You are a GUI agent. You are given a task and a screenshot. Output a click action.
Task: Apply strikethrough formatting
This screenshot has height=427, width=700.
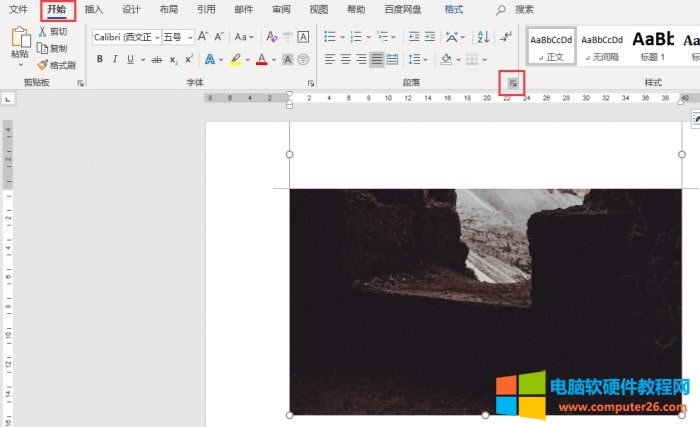click(x=155, y=59)
